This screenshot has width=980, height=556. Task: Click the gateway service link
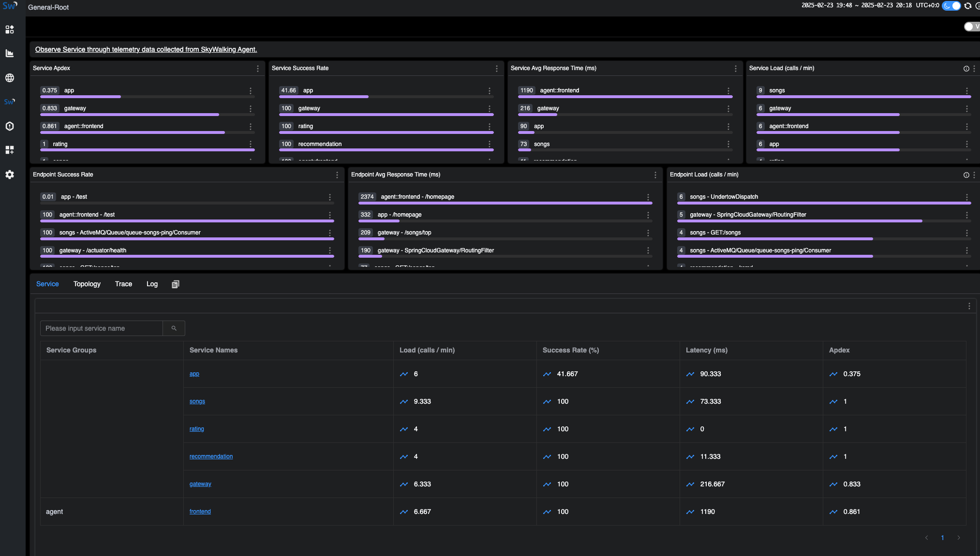point(200,484)
